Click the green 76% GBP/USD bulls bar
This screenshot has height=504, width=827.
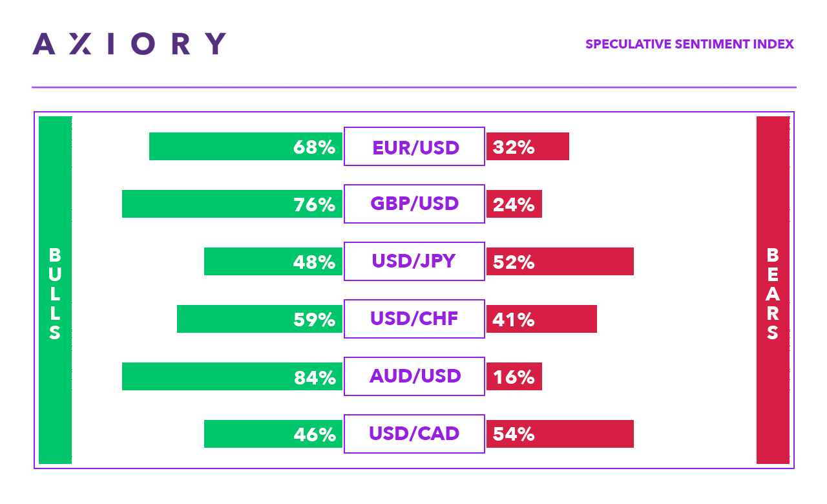(232, 204)
